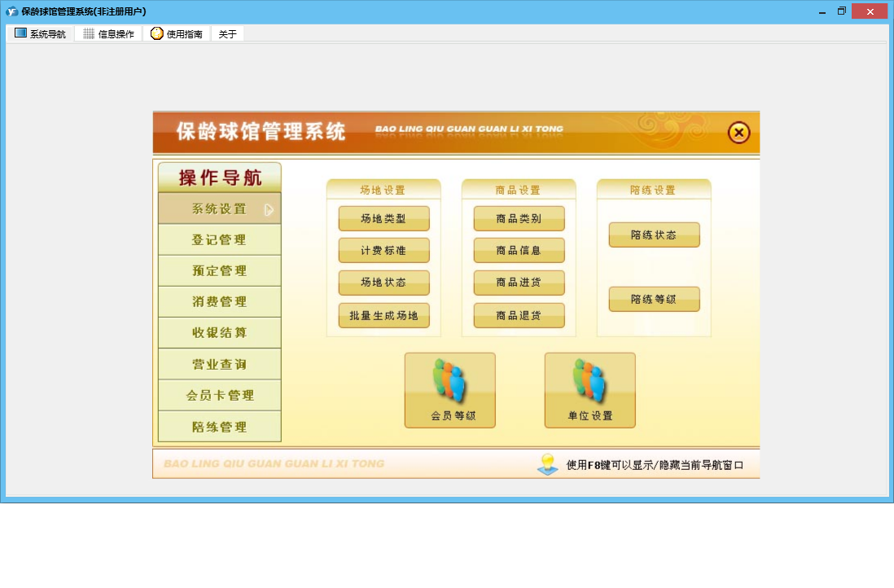
Task: Open the 会员等级 people icon tile
Action: (x=450, y=390)
